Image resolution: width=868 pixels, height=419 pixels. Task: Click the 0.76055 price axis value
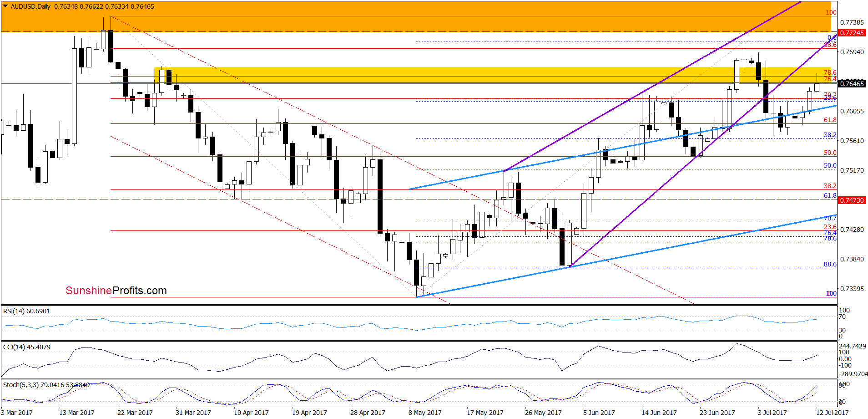pyautogui.click(x=852, y=111)
